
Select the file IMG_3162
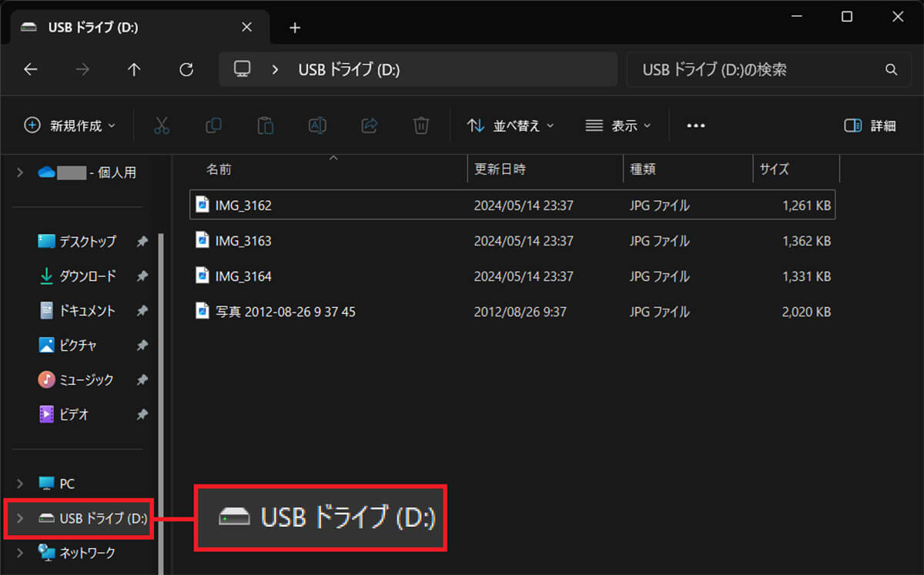513,206
